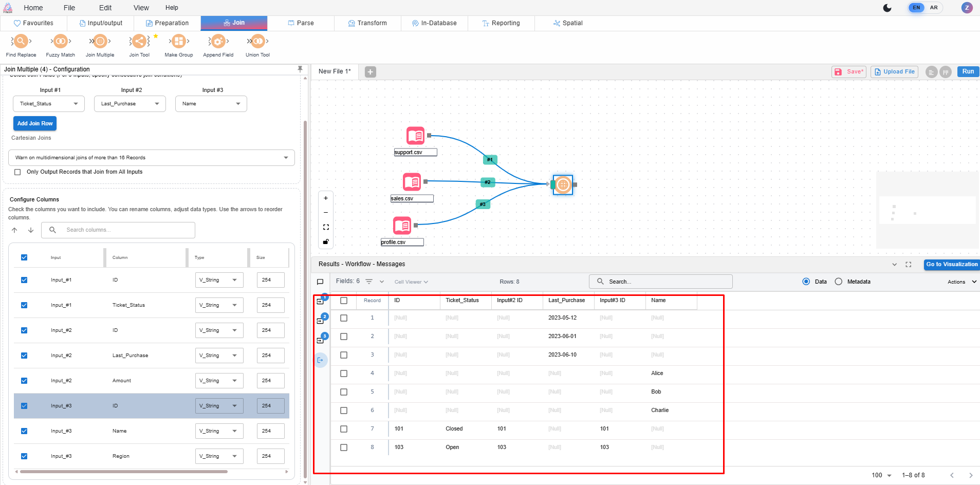Viewport: 980px width, 485px height.
Task: Select the Find Replace tool
Action: pyautogui.click(x=21, y=42)
